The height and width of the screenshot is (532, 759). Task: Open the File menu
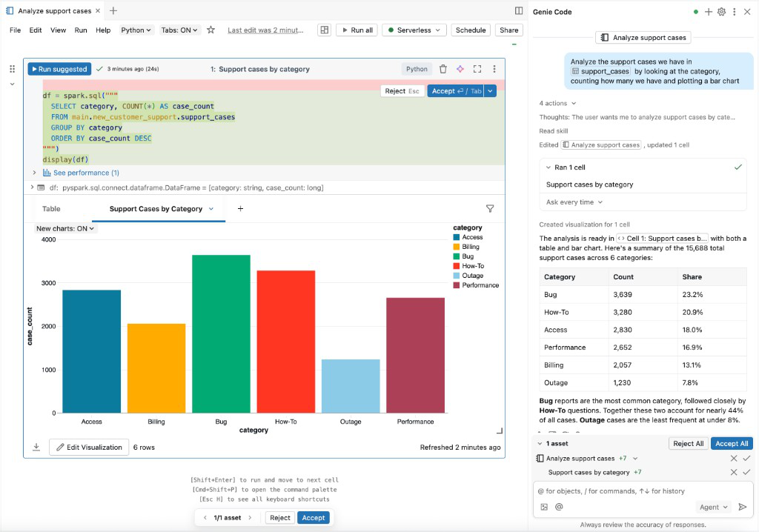(15, 30)
